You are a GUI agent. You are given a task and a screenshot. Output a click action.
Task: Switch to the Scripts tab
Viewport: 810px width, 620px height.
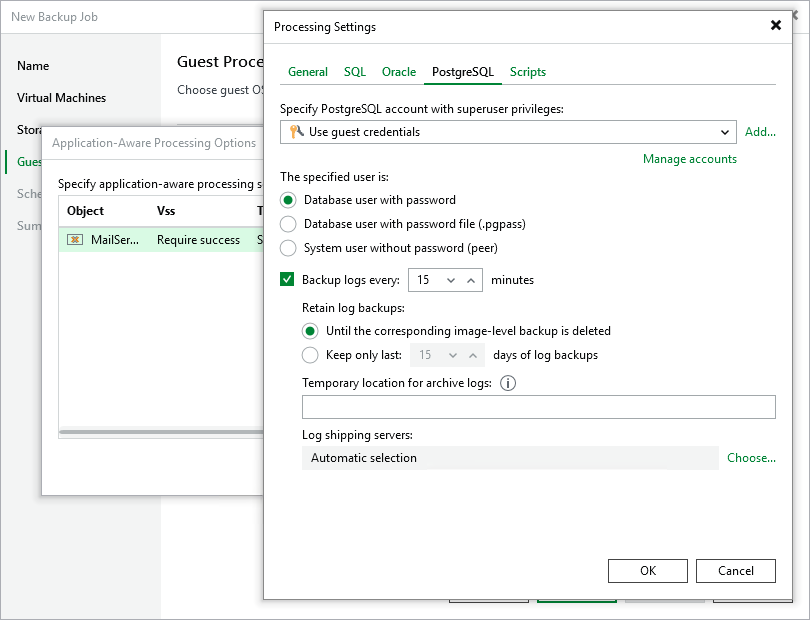[527, 72]
